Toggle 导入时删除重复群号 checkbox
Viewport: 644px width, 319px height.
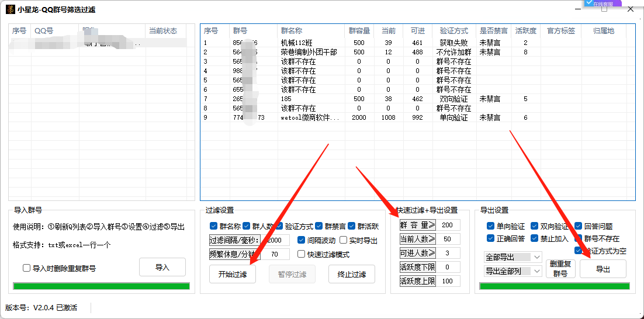pyautogui.click(x=27, y=268)
